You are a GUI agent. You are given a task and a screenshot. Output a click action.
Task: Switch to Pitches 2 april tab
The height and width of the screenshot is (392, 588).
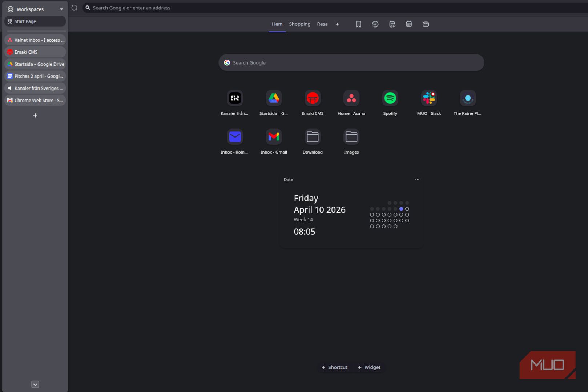35,76
